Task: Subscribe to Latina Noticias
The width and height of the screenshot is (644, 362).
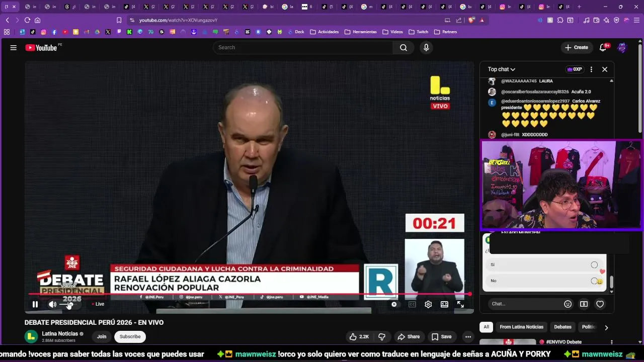Action: [130, 336]
